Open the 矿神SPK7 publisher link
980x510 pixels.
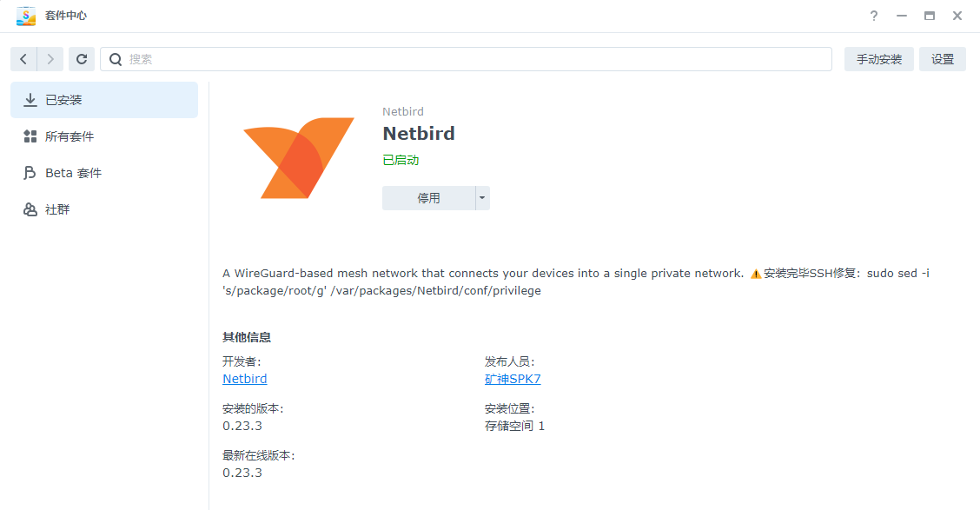click(513, 378)
